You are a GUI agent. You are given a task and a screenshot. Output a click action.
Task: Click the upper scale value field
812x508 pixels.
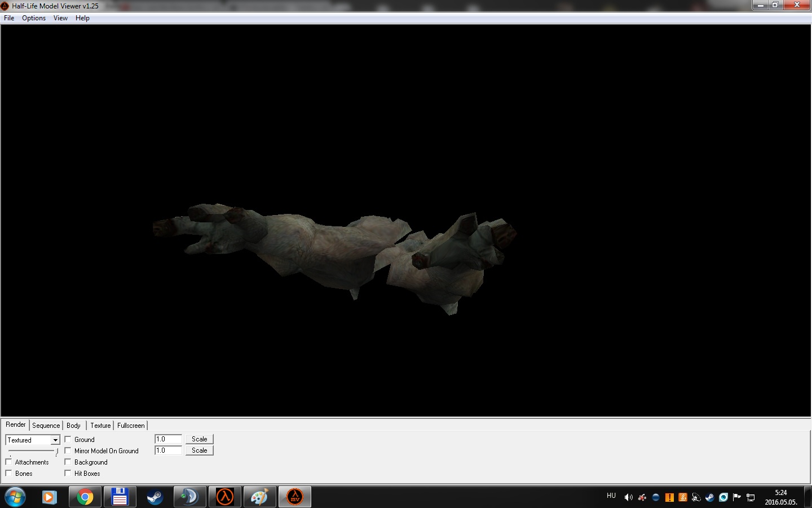(168, 439)
